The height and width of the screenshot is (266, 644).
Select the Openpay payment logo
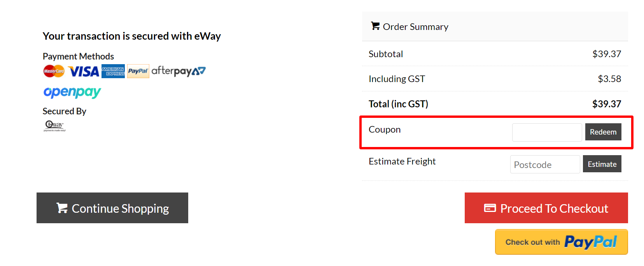[72, 92]
